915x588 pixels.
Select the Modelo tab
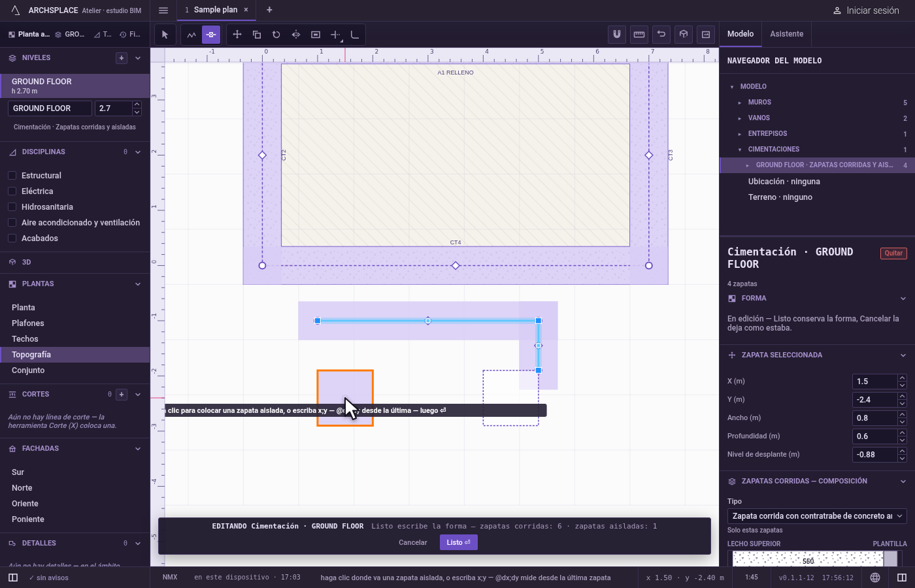click(x=740, y=34)
